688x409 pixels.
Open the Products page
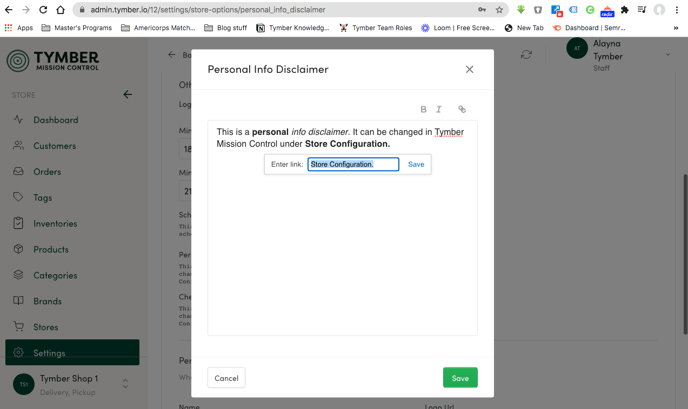[50, 249]
